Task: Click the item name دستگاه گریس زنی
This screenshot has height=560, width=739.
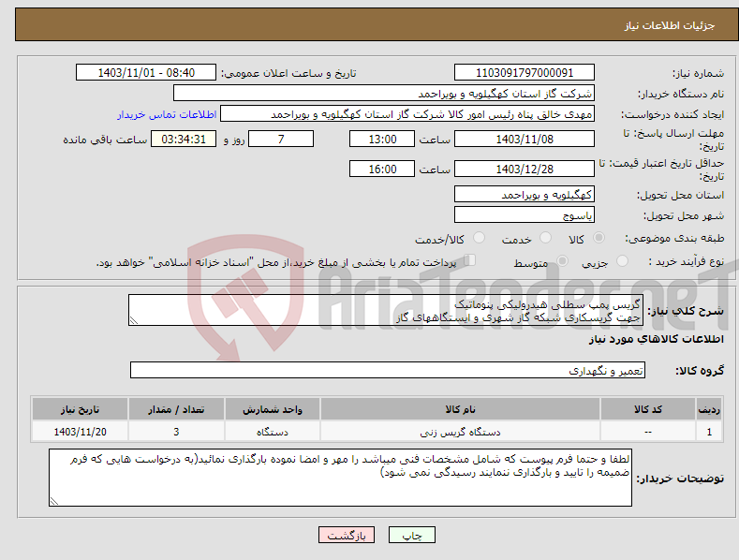Action: pyautogui.click(x=460, y=432)
